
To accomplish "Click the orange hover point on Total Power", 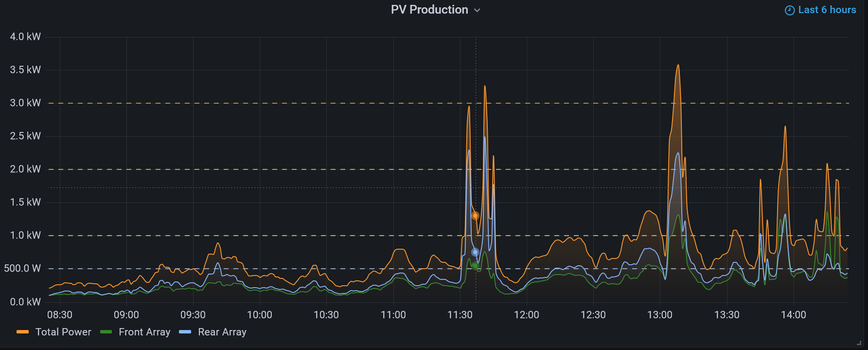I will pyautogui.click(x=475, y=216).
